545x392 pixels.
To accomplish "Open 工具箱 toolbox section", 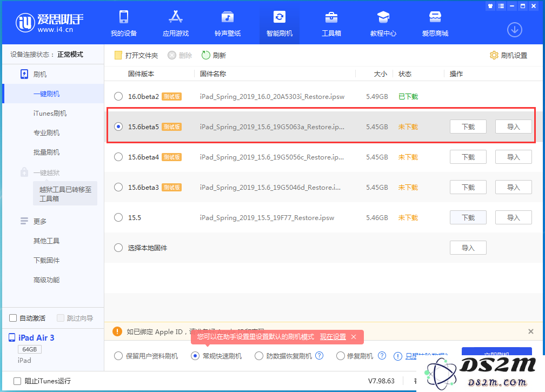I will coord(331,23).
